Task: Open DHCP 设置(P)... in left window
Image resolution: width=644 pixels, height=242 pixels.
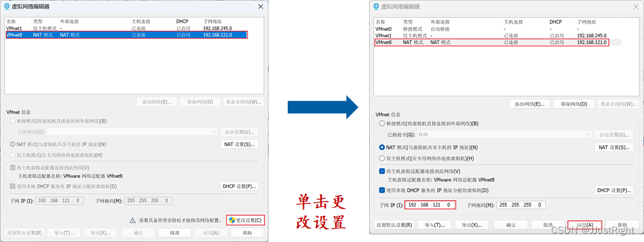Action: [240, 186]
